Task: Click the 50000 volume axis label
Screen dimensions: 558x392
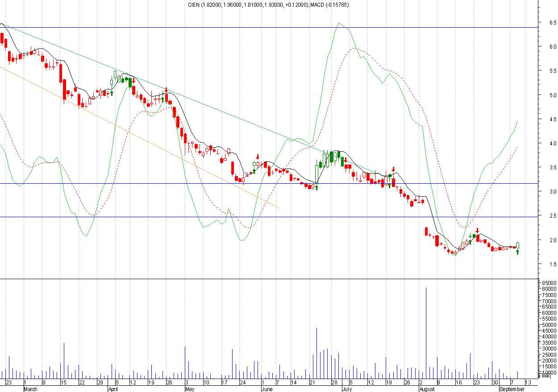Action: (x=550, y=325)
